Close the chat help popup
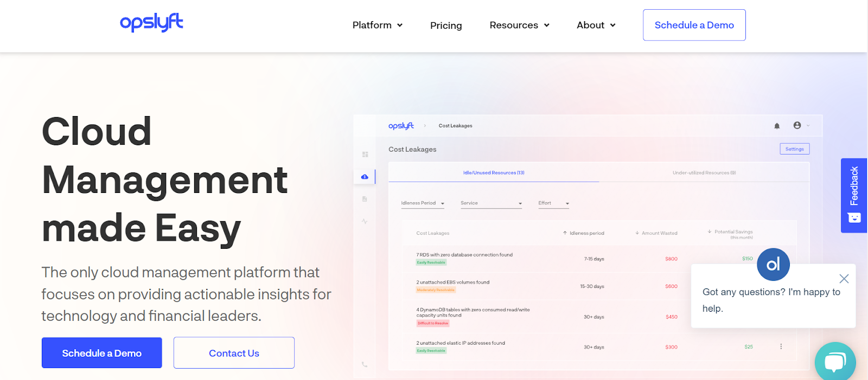The width and height of the screenshot is (868, 380). point(844,279)
